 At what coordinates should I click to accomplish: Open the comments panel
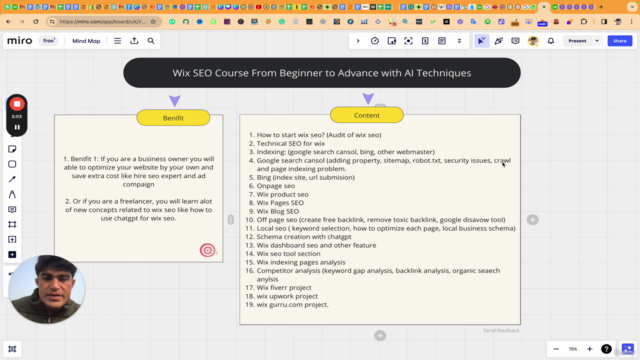click(x=516, y=41)
